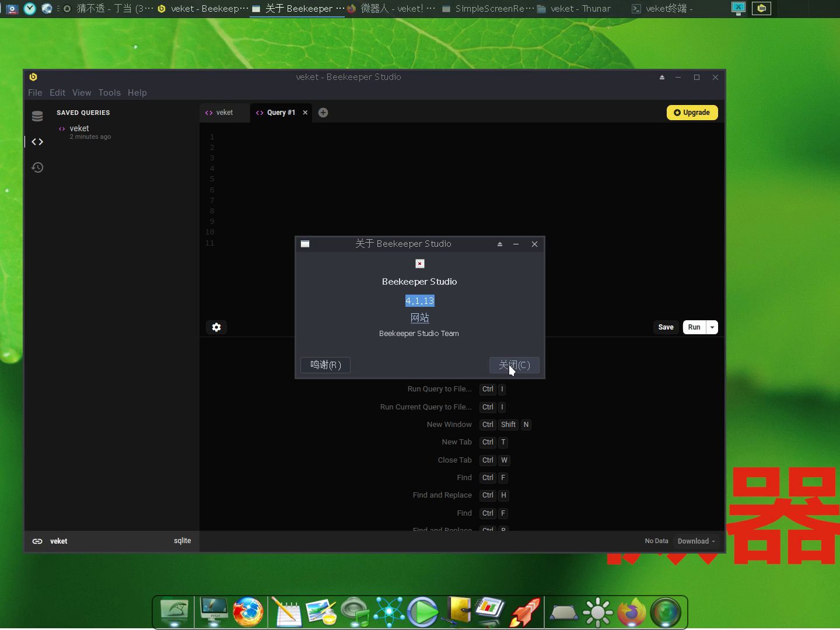The width and height of the screenshot is (840, 630).
Task: Open the query history sidebar icon
Action: 37,167
